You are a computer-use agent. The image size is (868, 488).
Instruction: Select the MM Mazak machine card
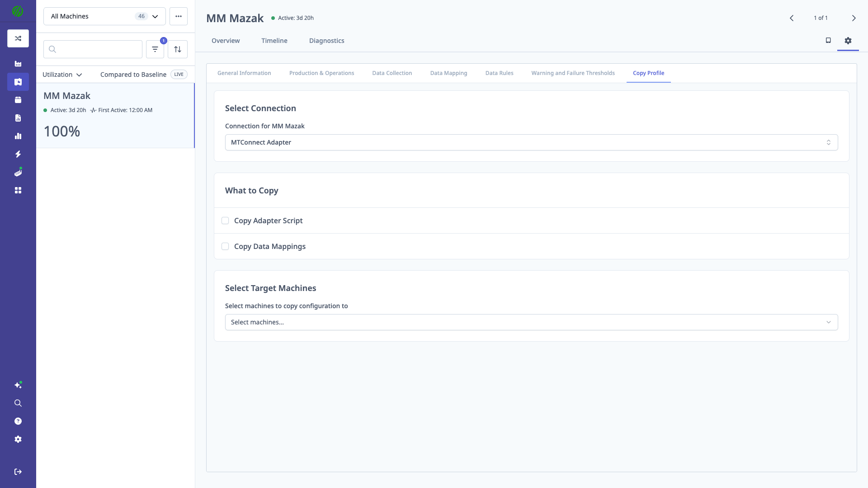coord(115,116)
